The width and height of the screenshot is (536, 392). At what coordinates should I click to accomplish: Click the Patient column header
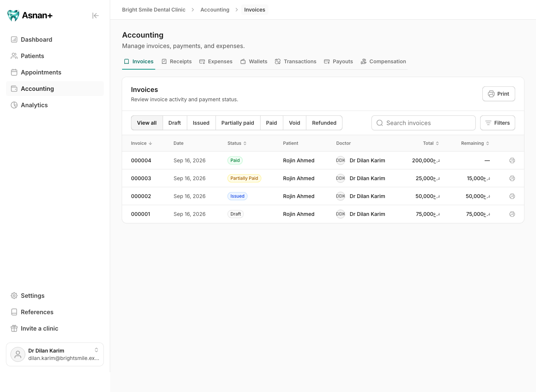291,143
